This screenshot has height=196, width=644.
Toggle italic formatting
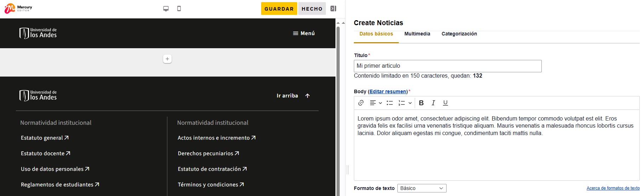pos(433,103)
